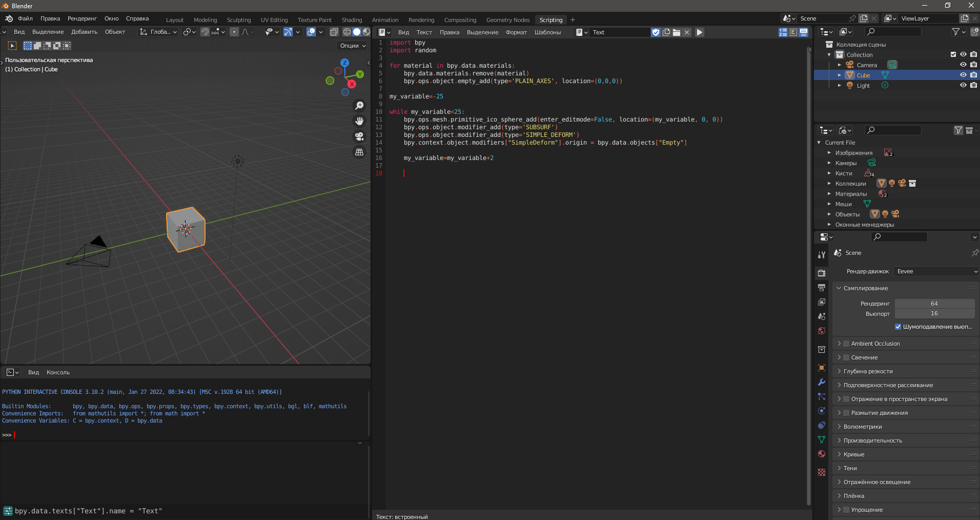Toggle word wrap in text editor

tap(793, 32)
